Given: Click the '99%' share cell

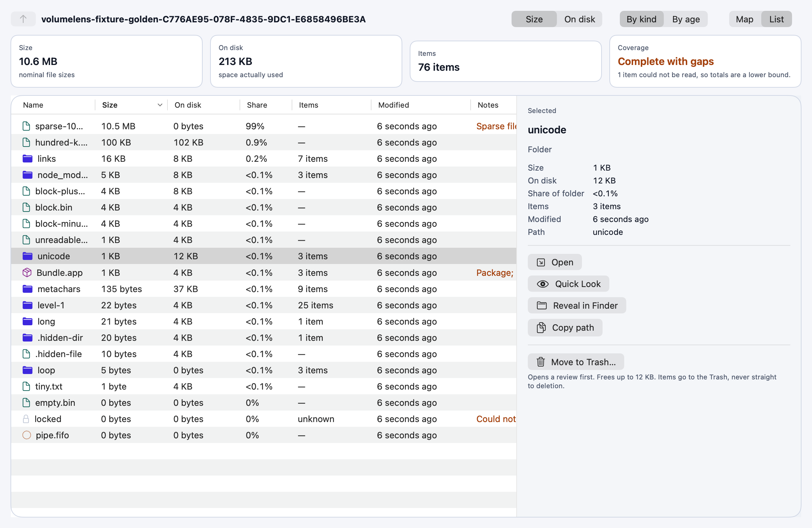Looking at the screenshot, I should (255, 126).
